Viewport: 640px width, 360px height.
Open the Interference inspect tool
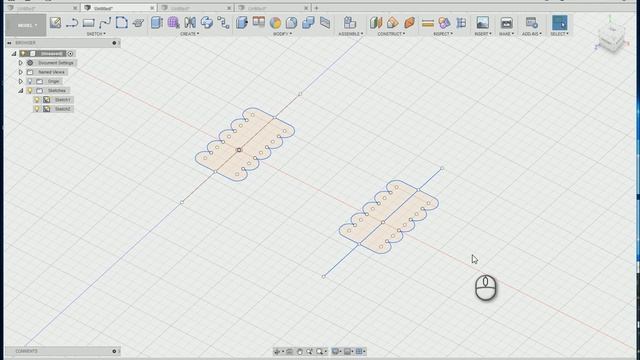(x=444, y=22)
